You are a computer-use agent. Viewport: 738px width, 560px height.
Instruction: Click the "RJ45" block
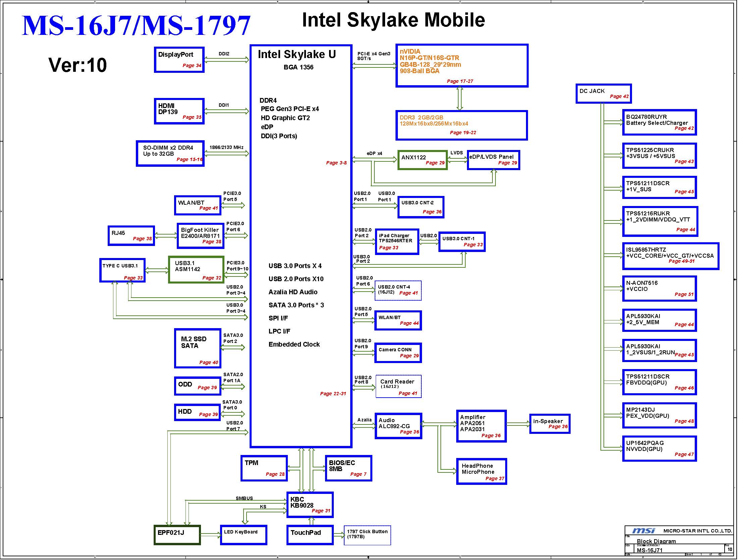(x=131, y=236)
